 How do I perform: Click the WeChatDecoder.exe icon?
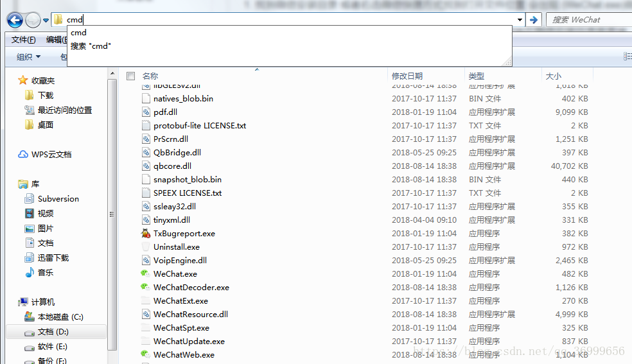pyautogui.click(x=146, y=287)
